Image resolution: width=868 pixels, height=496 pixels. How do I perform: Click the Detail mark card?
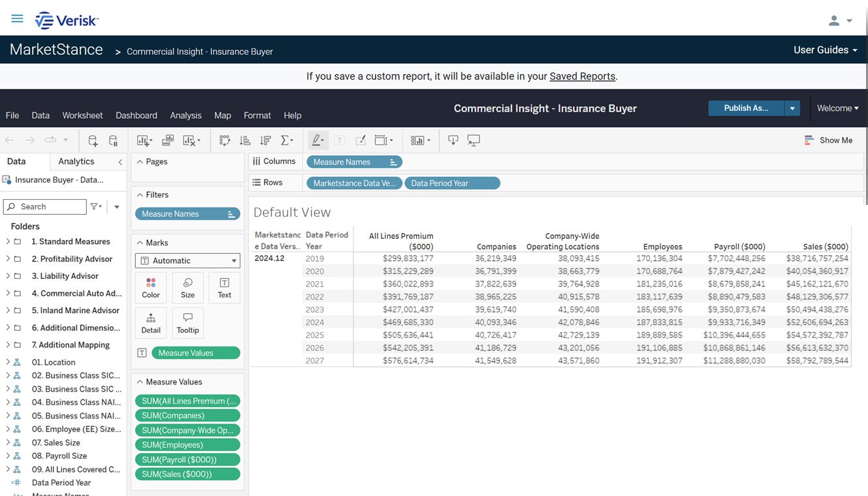tap(151, 323)
